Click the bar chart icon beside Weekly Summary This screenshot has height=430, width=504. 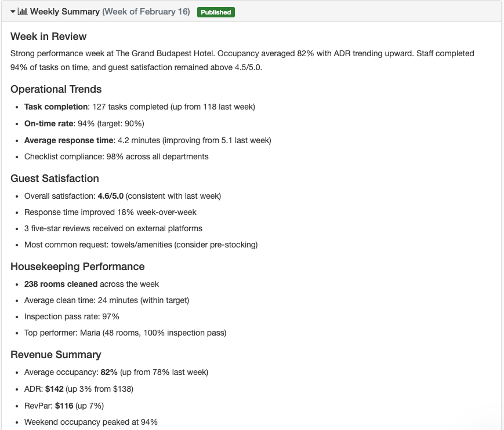pos(23,12)
